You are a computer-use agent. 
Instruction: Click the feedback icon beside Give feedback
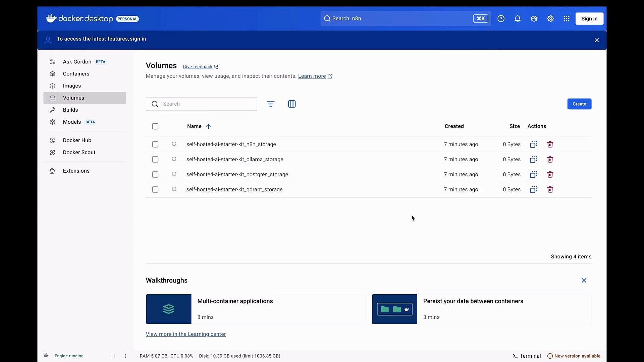(216, 67)
